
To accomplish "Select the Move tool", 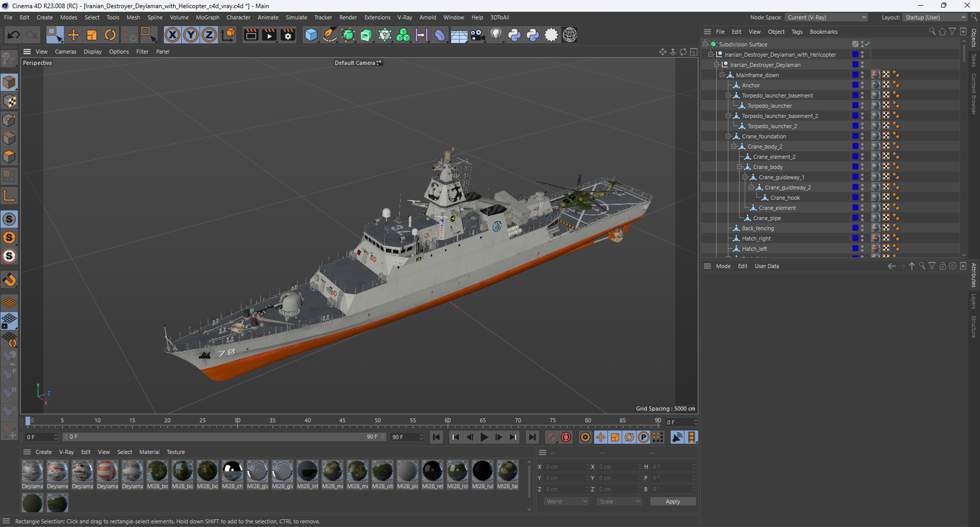I will [x=73, y=35].
